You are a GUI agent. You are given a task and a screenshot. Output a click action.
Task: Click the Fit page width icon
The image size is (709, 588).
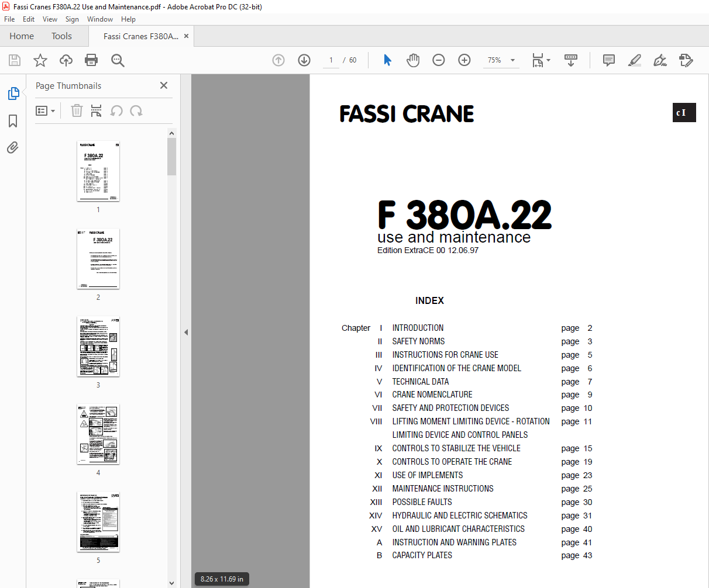(538, 60)
